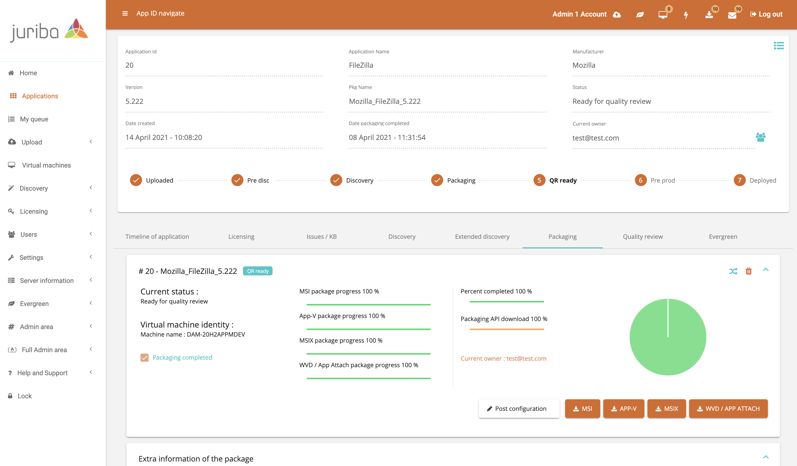The image size is (797, 466).
Task: Click step 6 Pre prod circle
Action: 640,180
